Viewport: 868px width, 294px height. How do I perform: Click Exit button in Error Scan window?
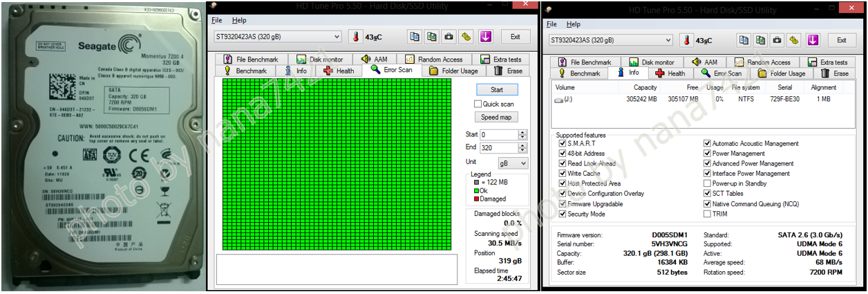[x=515, y=37]
